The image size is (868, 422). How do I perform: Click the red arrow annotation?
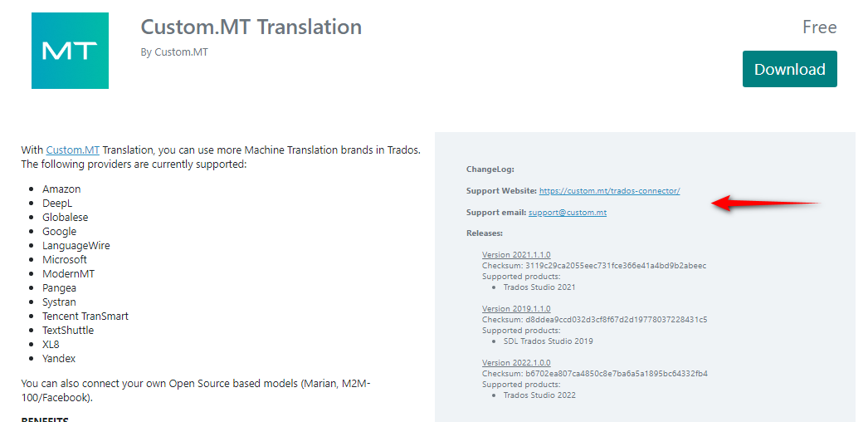click(764, 204)
